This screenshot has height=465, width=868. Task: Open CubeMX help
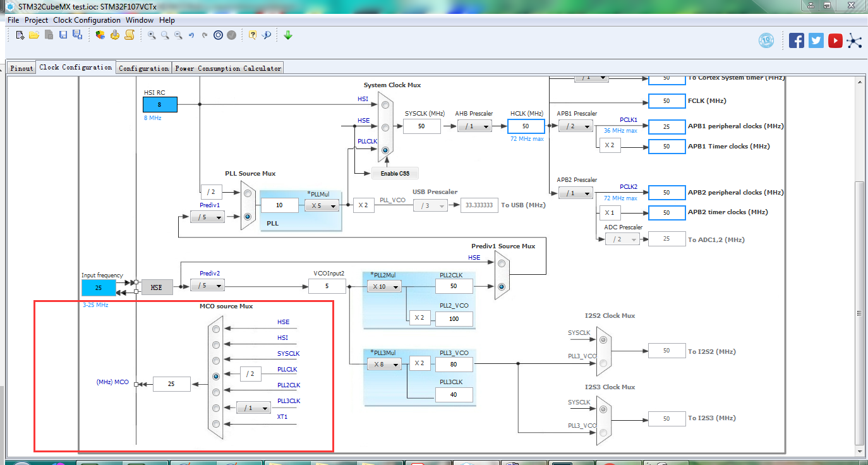point(253,35)
